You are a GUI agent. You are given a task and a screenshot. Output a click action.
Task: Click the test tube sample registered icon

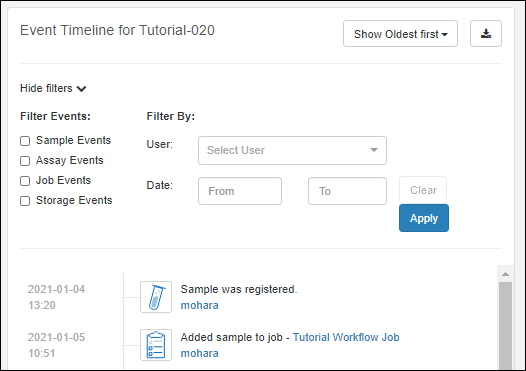(x=156, y=297)
